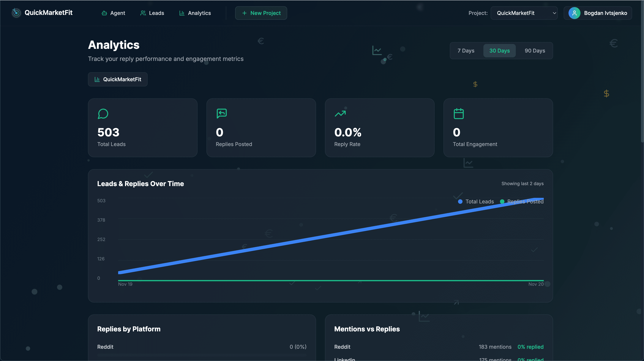Image resolution: width=644 pixels, height=361 pixels.
Task: Click the 0% replied link for Reddit
Action: (531, 347)
